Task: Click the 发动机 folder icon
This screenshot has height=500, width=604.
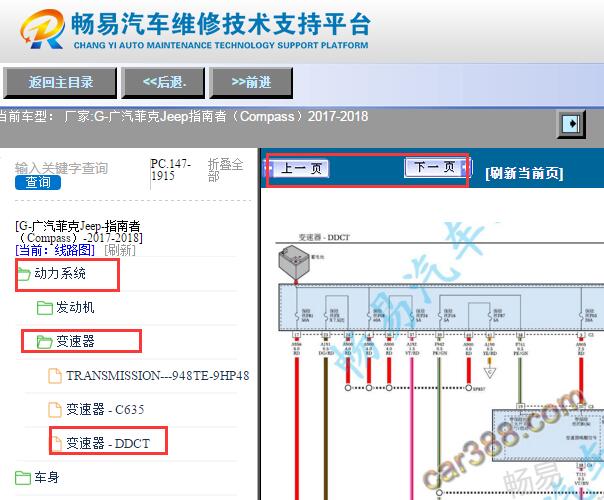Action: point(45,308)
